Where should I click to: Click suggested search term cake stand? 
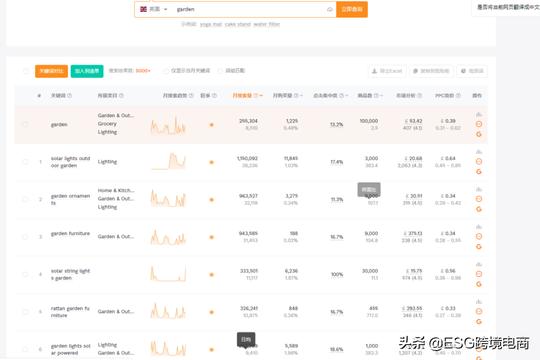pyautogui.click(x=238, y=24)
